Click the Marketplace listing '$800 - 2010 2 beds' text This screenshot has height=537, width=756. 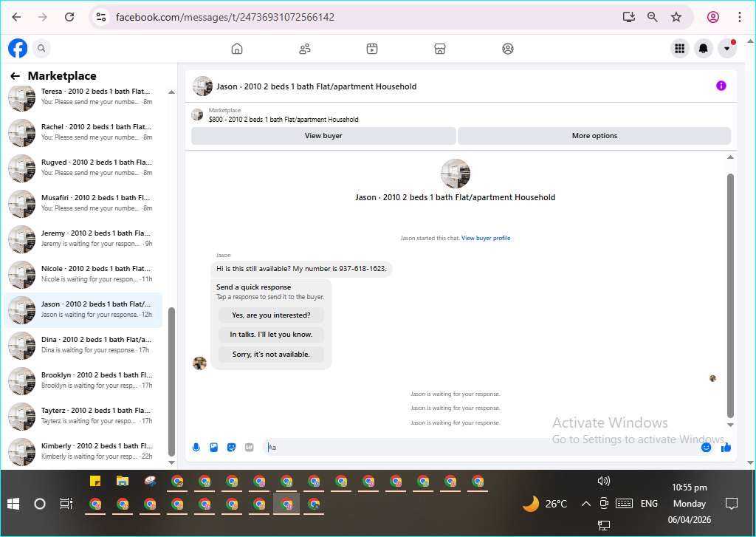283,119
